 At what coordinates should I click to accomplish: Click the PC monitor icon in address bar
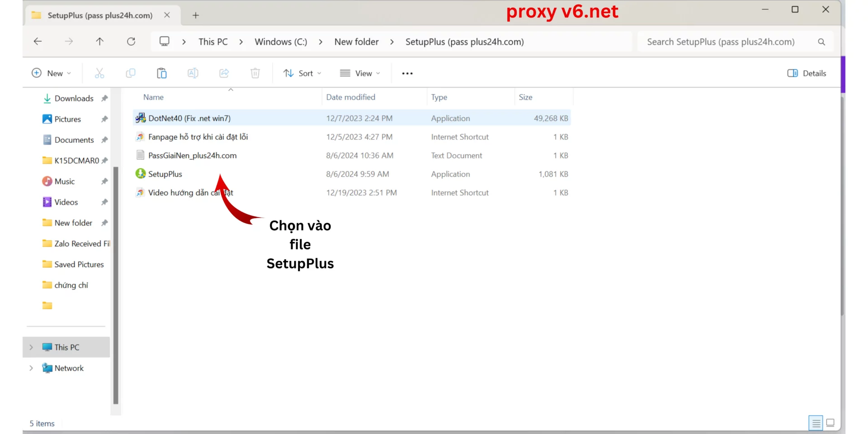(165, 42)
